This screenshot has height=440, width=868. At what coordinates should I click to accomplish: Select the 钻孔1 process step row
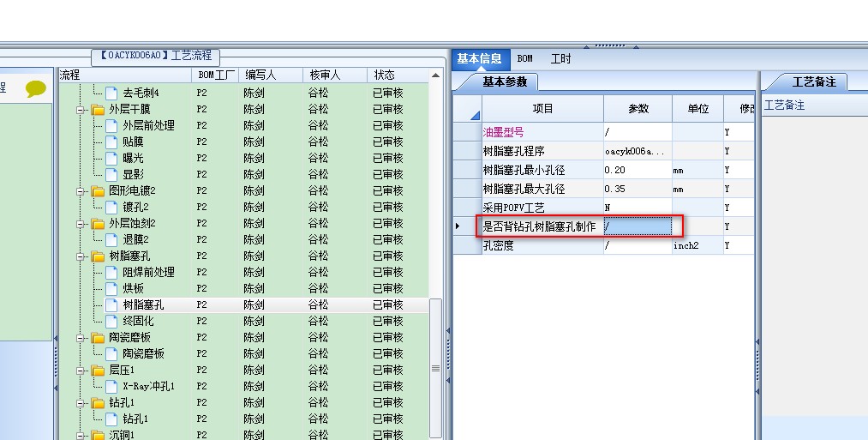[x=243, y=419]
